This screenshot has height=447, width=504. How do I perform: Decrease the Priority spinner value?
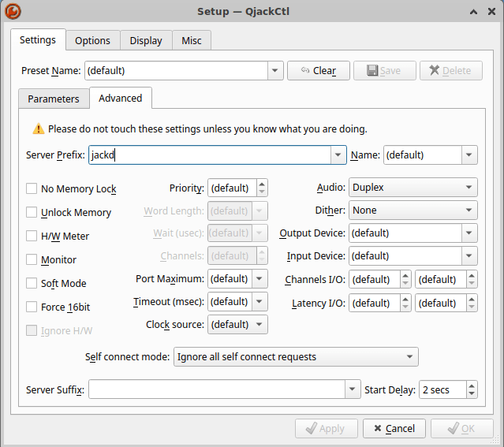tap(262, 192)
